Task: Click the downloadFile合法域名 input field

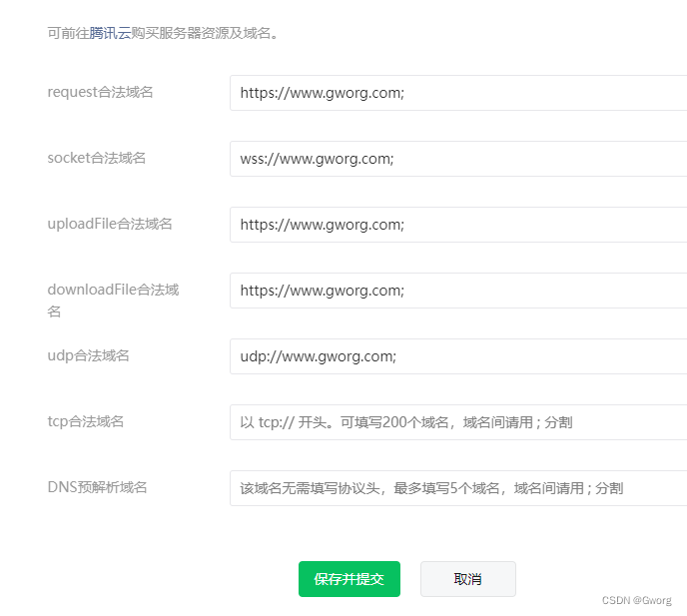Action: [458, 291]
